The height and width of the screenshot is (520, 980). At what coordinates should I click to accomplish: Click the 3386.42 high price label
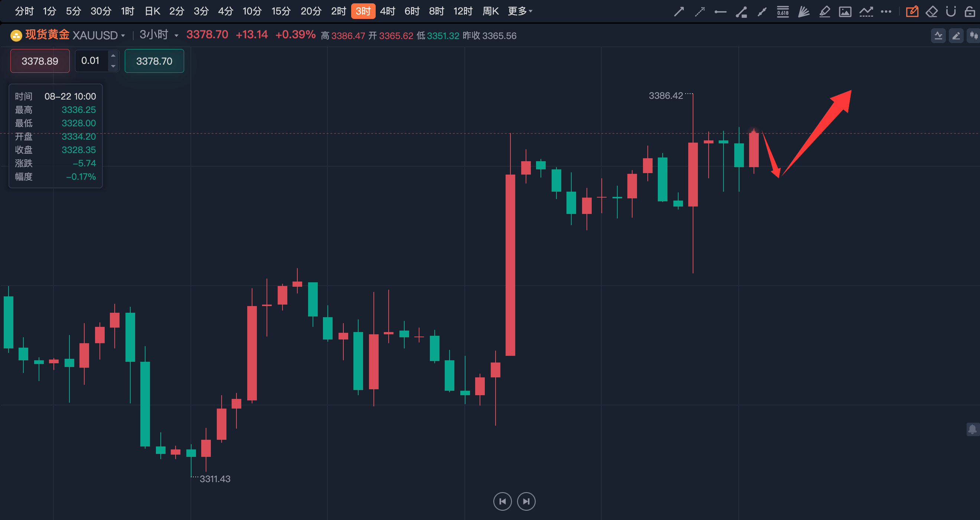click(665, 95)
